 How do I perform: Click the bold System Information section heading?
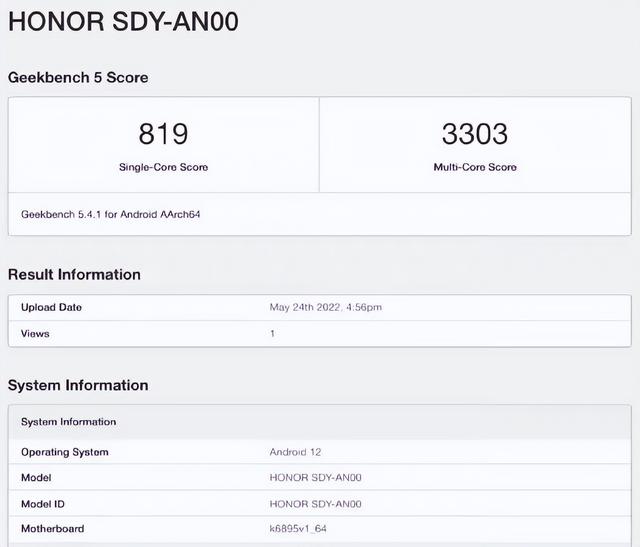tap(78, 385)
